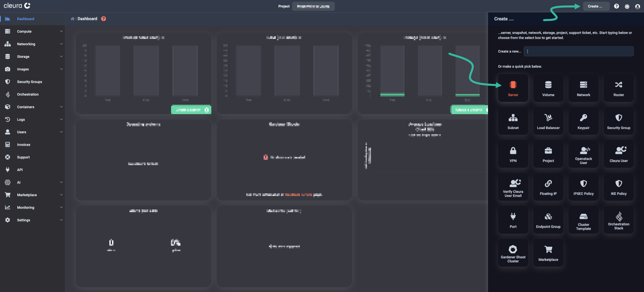Viewport: 644px width, 292px height.
Task: Choose the Openstack User tile
Action: pos(583,154)
